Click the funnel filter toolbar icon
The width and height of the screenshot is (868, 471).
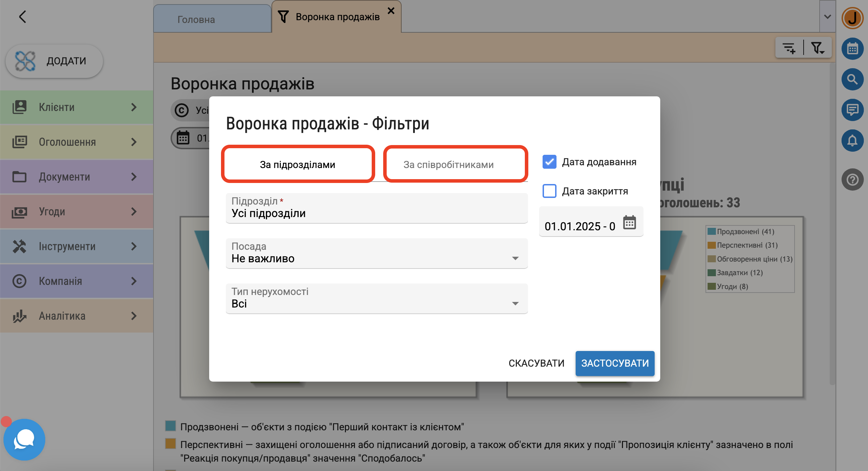pyautogui.click(x=817, y=48)
